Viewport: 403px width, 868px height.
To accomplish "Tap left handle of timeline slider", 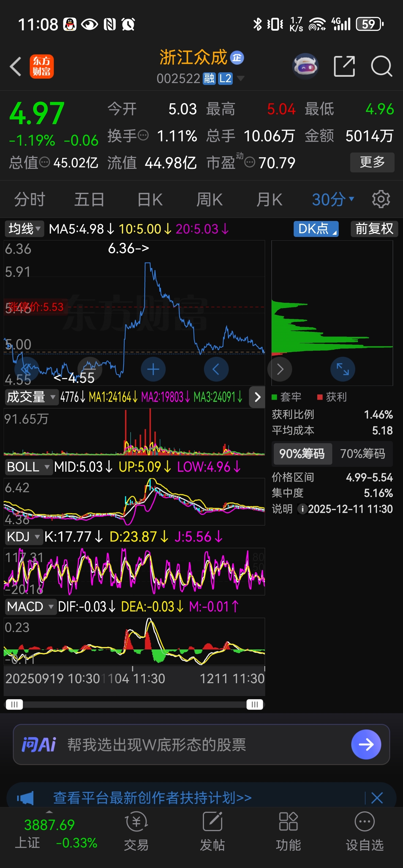I will pyautogui.click(x=14, y=705).
